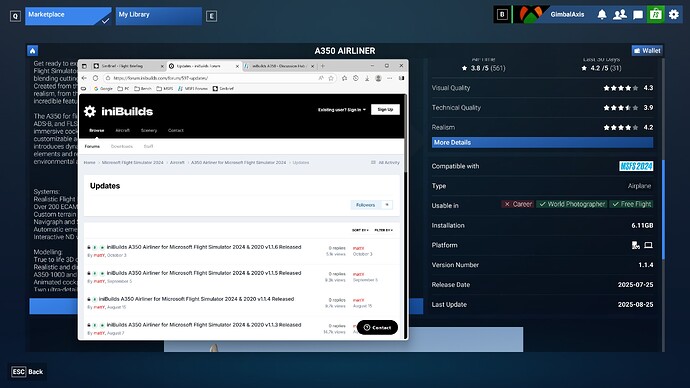
Task: Open the Filter By dropdown
Action: click(x=383, y=230)
